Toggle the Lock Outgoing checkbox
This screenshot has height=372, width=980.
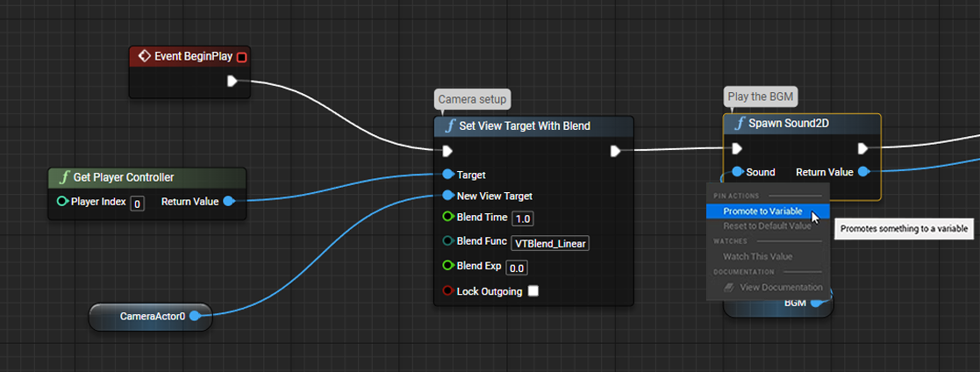(533, 291)
